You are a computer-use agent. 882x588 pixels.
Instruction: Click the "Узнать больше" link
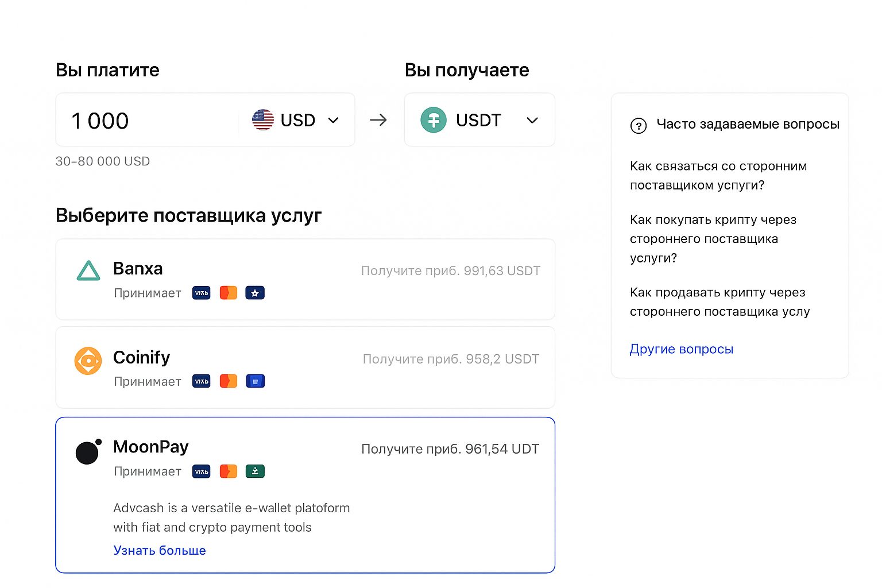(x=160, y=550)
